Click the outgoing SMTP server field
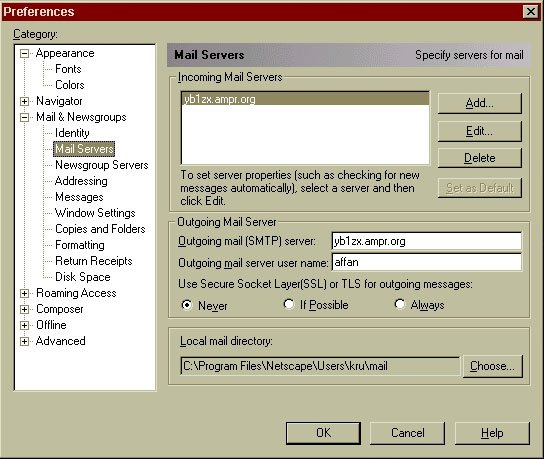Viewport: 544px width, 459px height. click(x=426, y=241)
